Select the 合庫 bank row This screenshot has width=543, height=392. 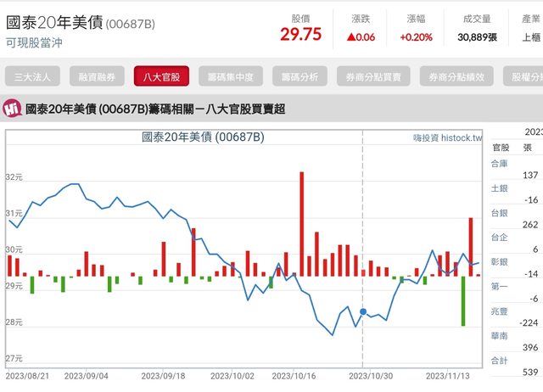tap(499, 163)
